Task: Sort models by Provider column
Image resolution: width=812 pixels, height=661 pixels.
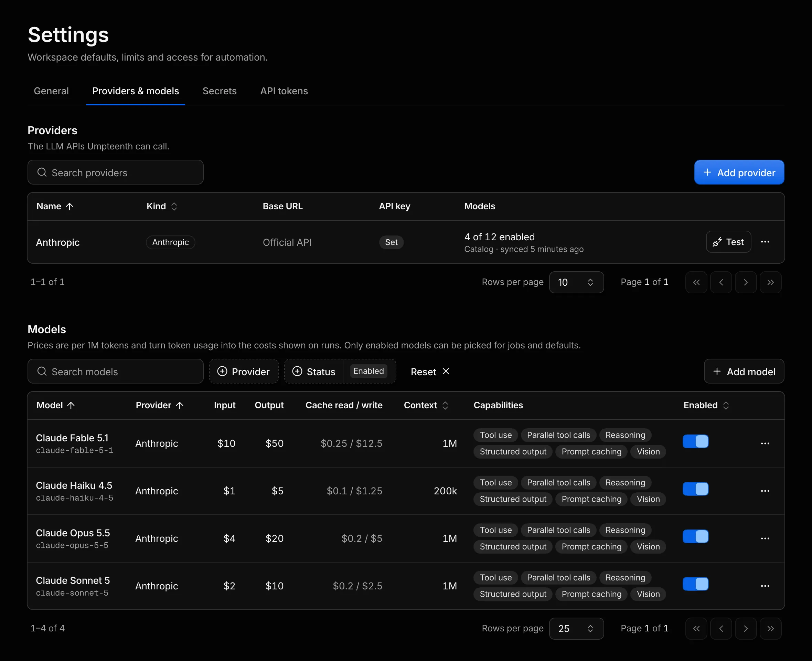Action: click(x=160, y=405)
